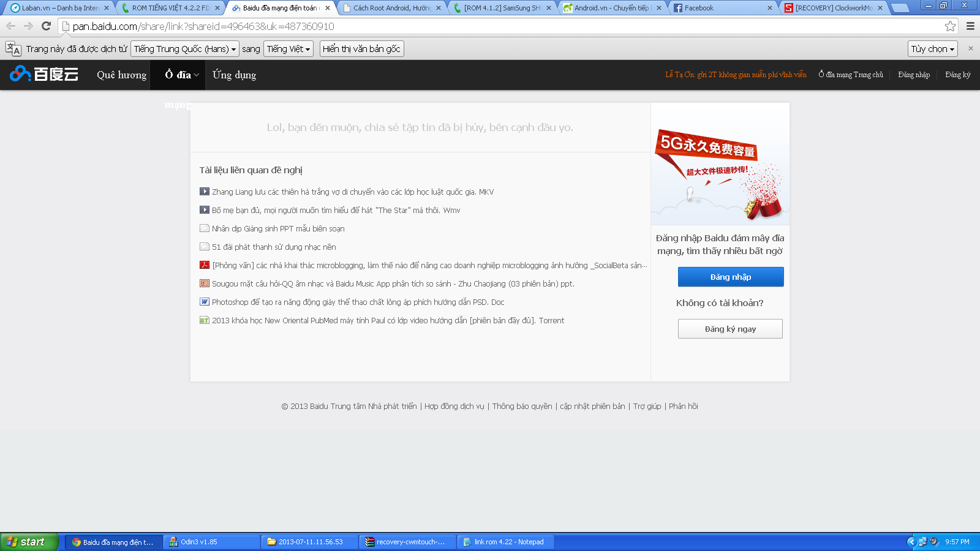Open the Windows start button
The height and width of the screenshot is (551, 980).
pyautogui.click(x=29, y=542)
